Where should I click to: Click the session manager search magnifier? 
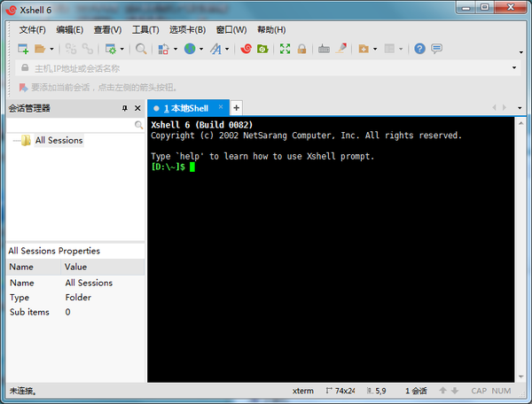click(x=138, y=125)
